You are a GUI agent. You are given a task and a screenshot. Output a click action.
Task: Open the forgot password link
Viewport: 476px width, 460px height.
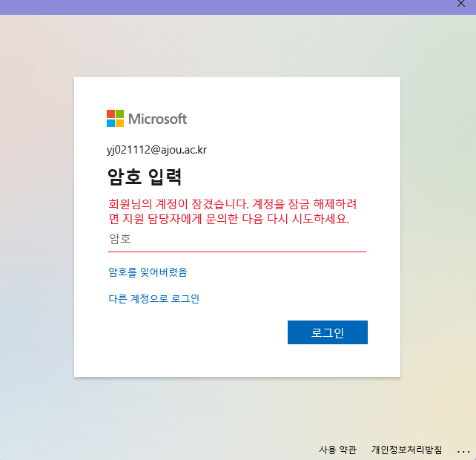pos(148,272)
